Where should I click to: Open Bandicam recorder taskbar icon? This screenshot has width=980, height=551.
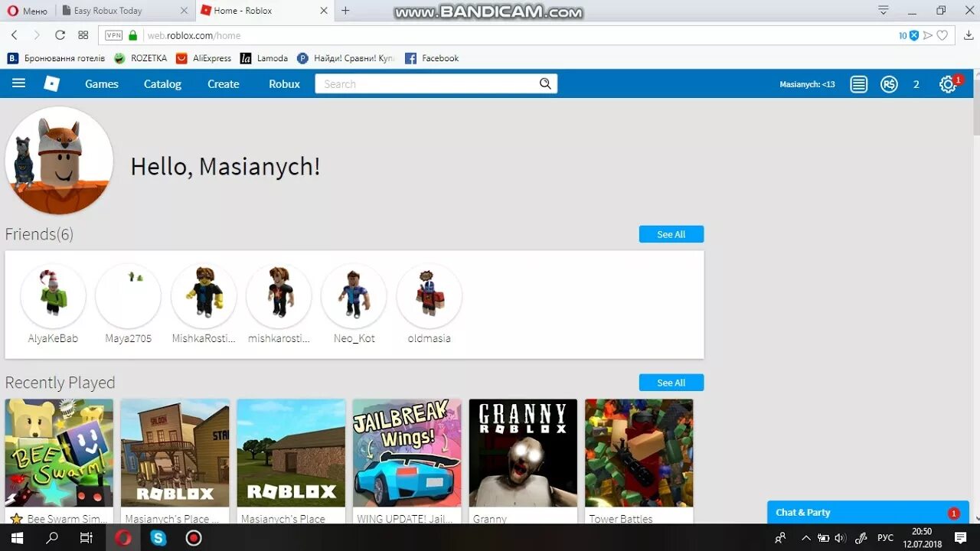pos(194,538)
